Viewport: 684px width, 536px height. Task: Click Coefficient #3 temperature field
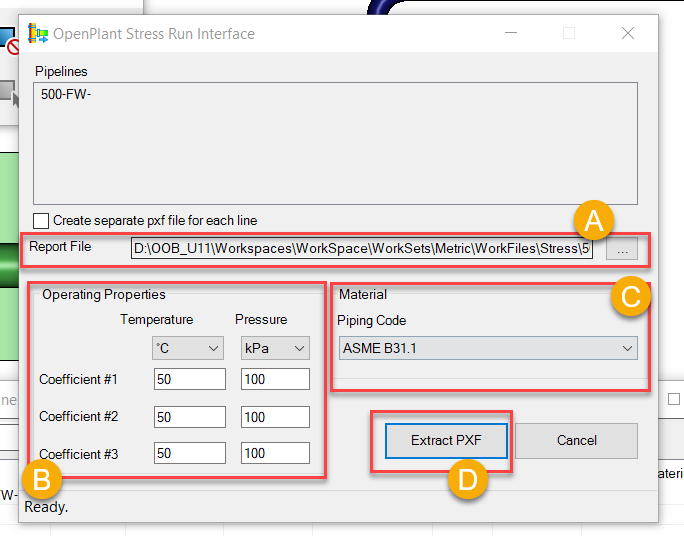coord(190,453)
